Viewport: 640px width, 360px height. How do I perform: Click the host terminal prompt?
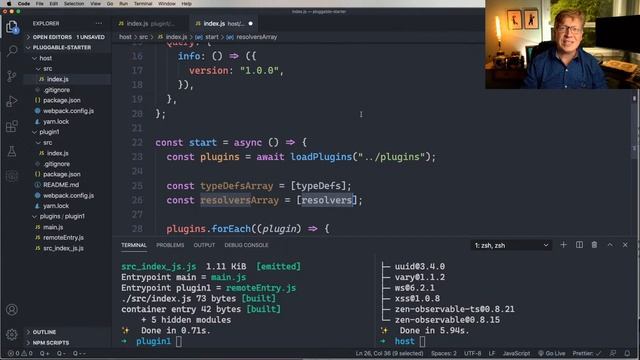[x=404, y=341]
